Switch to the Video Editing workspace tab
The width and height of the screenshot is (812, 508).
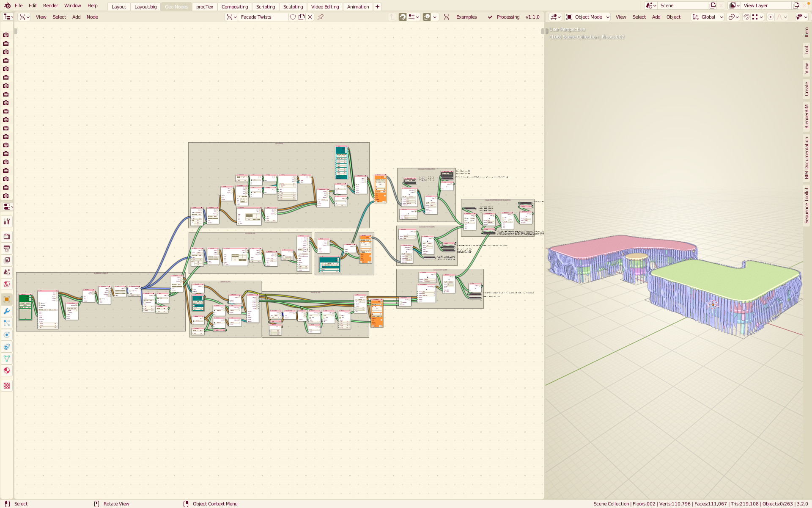[x=325, y=7]
